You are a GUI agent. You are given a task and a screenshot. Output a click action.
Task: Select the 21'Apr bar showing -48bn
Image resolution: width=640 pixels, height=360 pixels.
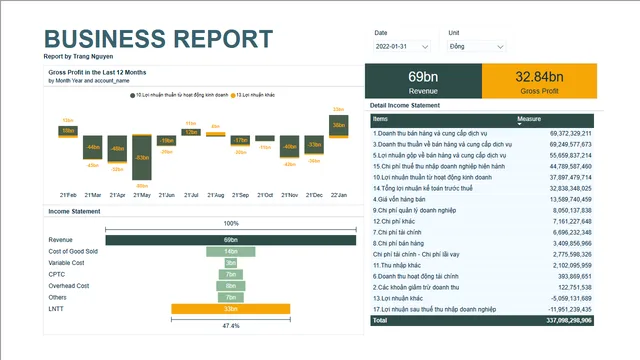[117, 149]
